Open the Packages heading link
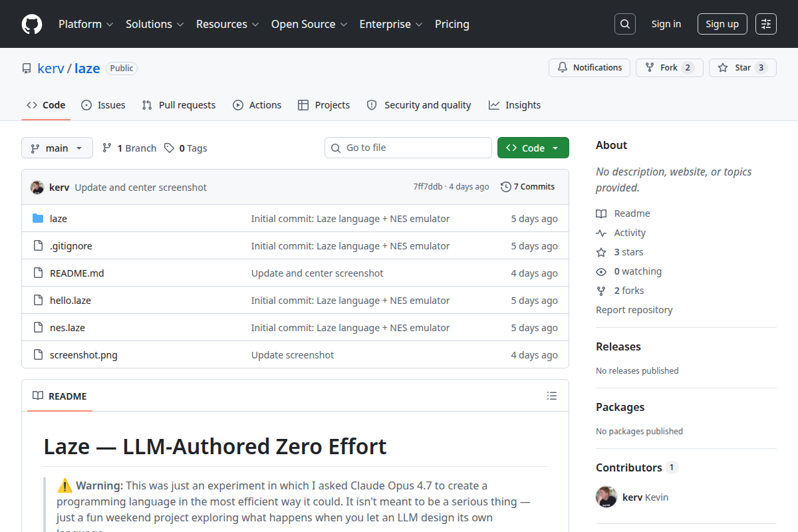Image resolution: width=798 pixels, height=532 pixels. 620,407
